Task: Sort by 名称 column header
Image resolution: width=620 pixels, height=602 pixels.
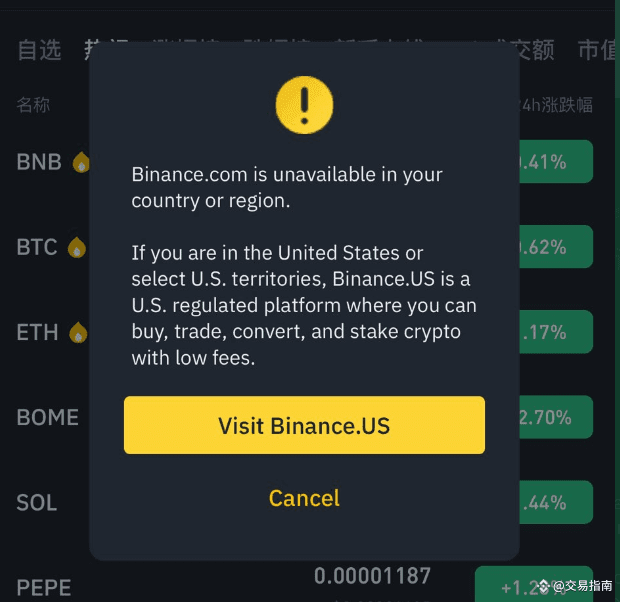Action: 33,105
